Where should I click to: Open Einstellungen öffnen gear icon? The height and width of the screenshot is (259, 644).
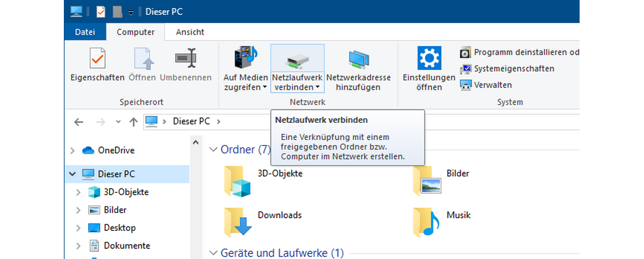(429, 58)
